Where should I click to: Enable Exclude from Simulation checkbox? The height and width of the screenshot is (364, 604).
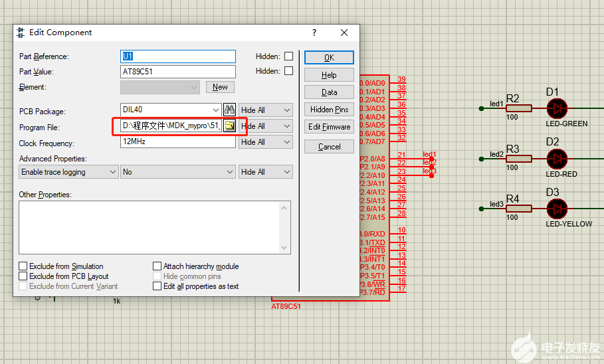click(23, 266)
